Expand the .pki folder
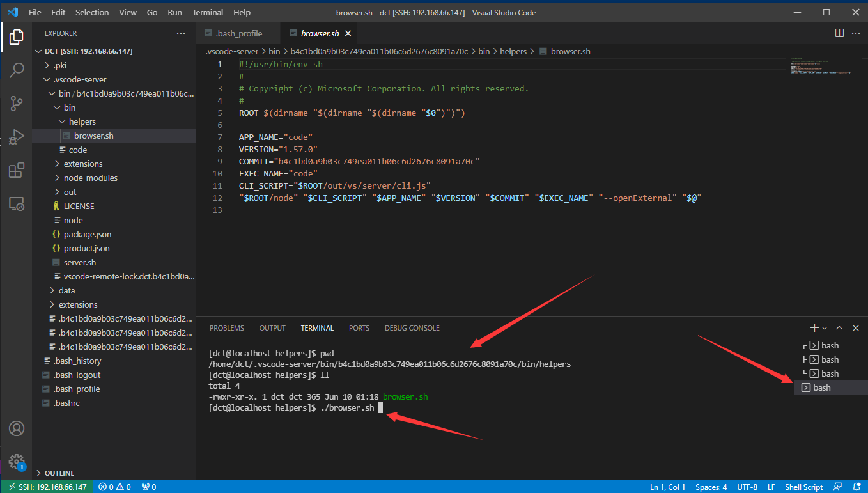 114,65
